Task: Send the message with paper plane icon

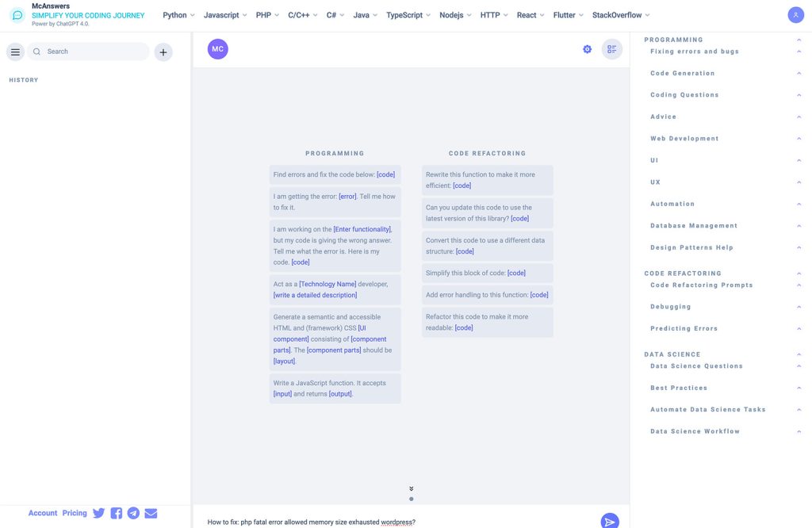Action: tap(610, 521)
